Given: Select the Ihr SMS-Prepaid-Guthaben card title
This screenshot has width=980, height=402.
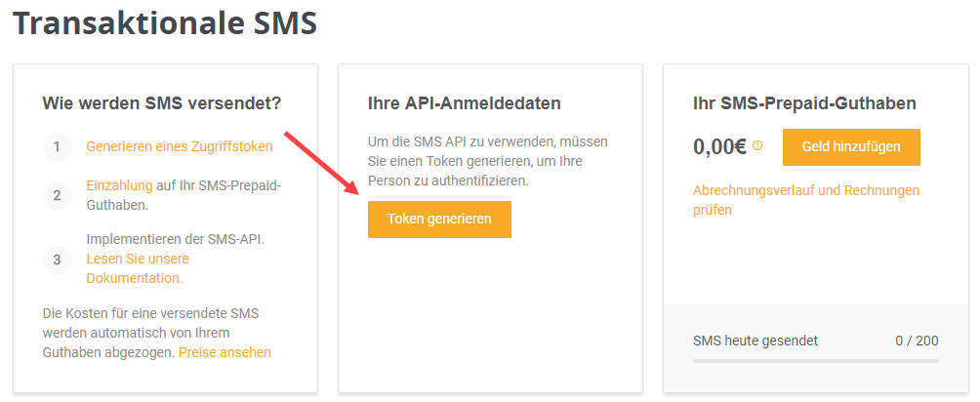Looking at the screenshot, I should [804, 103].
